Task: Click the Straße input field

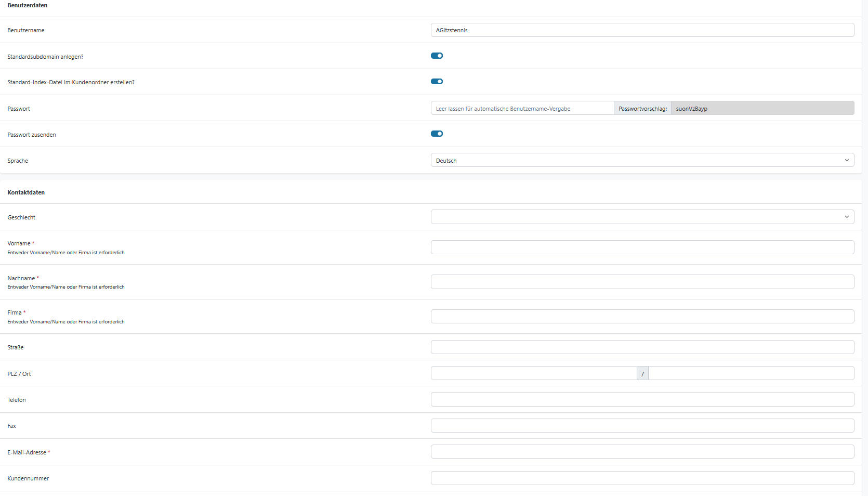Action: (642, 347)
